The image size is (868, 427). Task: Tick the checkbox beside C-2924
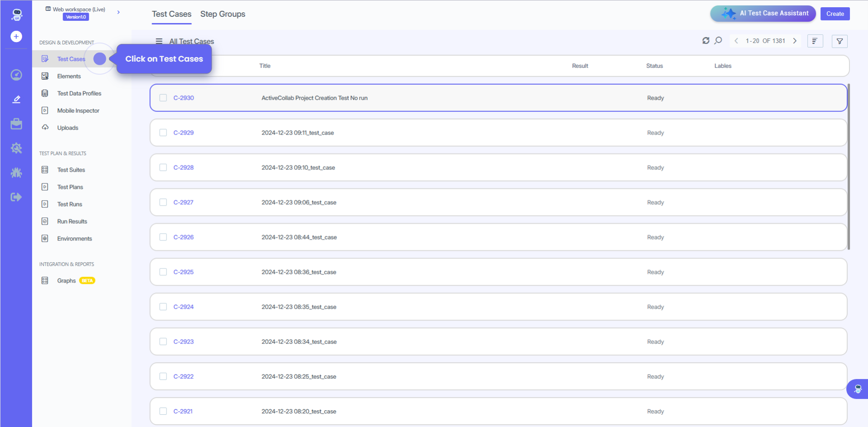[163, 307]
